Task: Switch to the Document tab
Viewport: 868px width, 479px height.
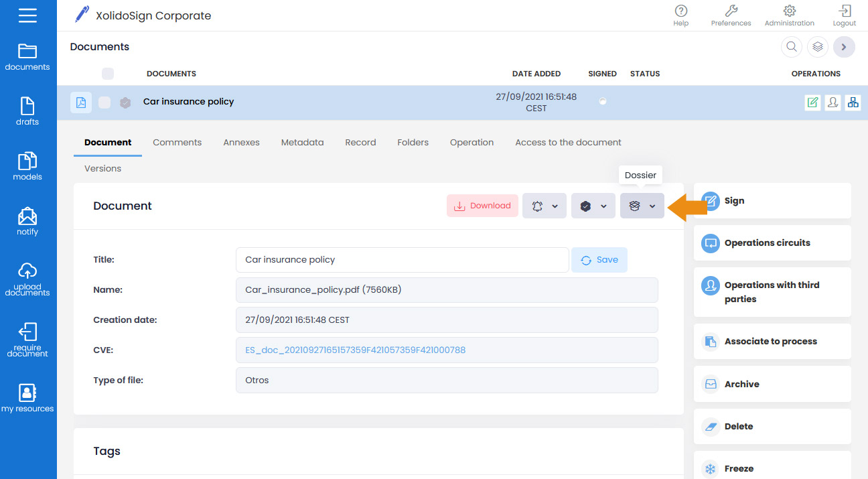Action: coord(108,142)
